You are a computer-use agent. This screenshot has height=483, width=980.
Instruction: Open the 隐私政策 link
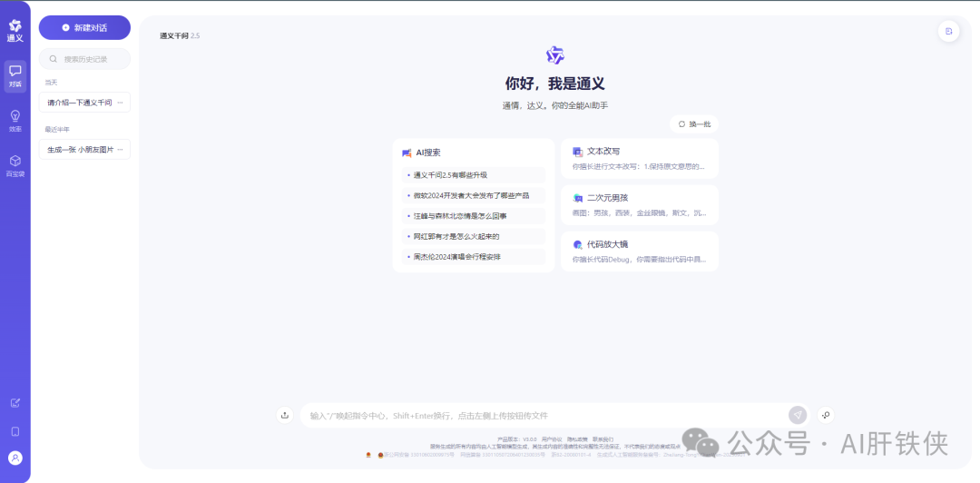click(577, 439)
